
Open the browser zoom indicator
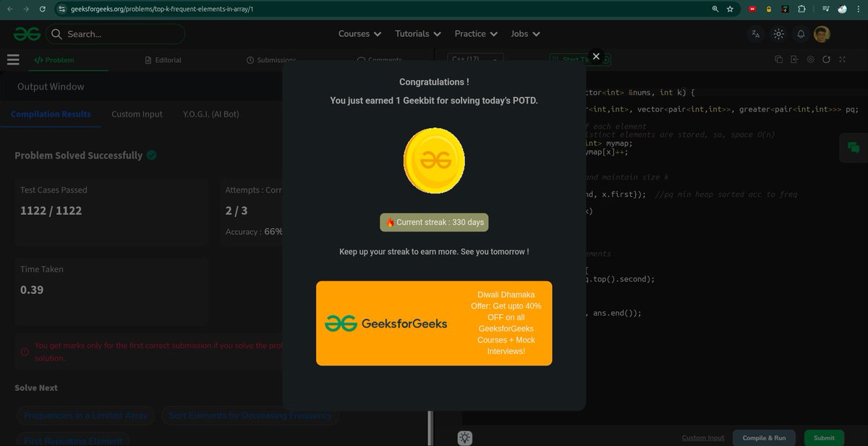715,9
